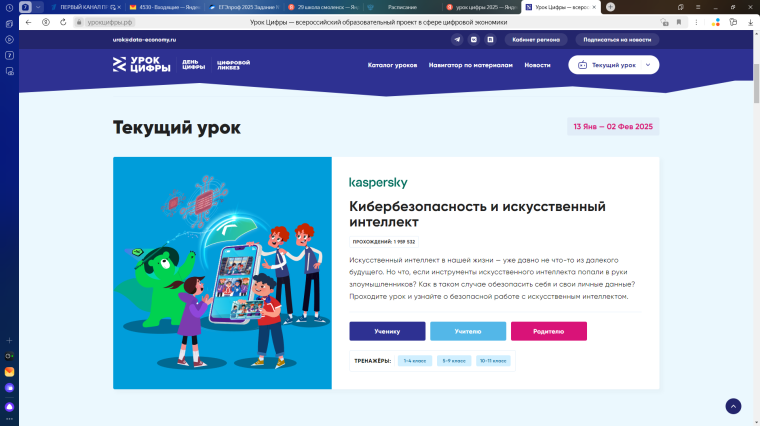Switch to the урок цифры 2025 Яндекс tab
This screenshot has width=760, height=426.
click(x=481, y=7)
